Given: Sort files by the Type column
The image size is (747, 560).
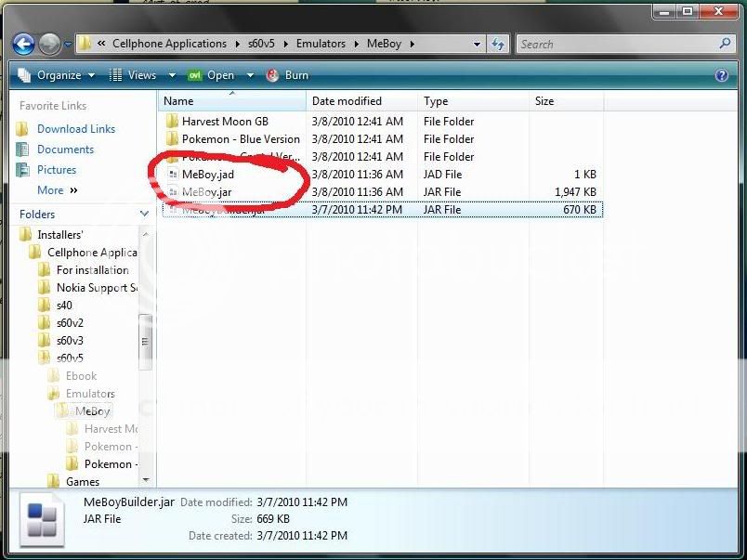Looking at the screenshot, I should click(x=473, y=101).
